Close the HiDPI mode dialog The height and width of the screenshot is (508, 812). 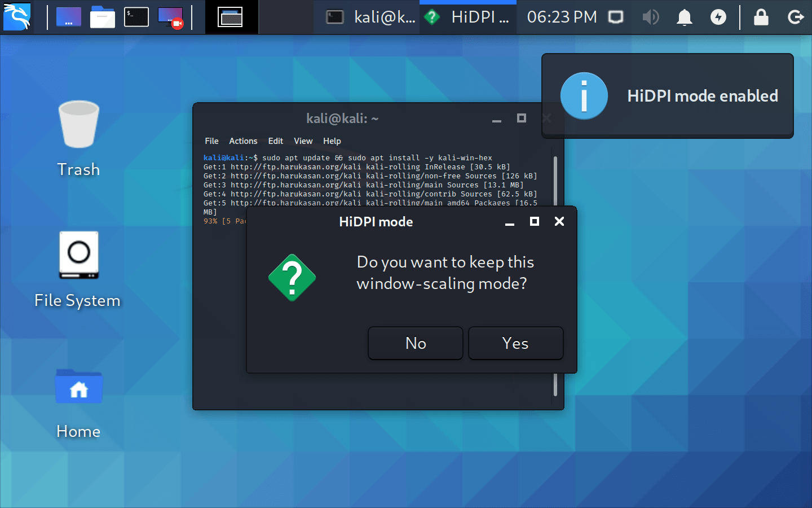pos(559,221)
